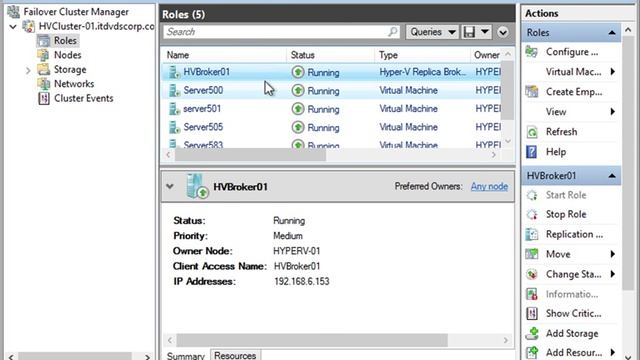Click the Move action icon
Viewport: 640px width, 360px height.
[531, 254]
